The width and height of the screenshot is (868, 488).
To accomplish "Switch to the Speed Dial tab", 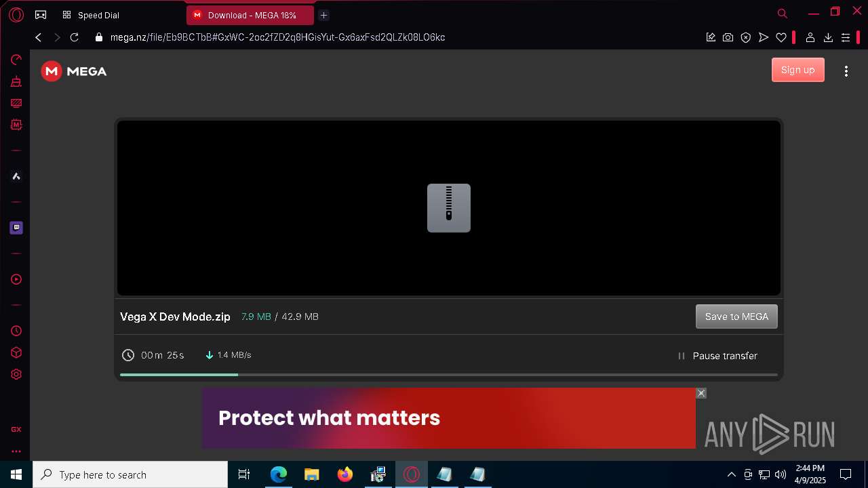I will [92, 15].
